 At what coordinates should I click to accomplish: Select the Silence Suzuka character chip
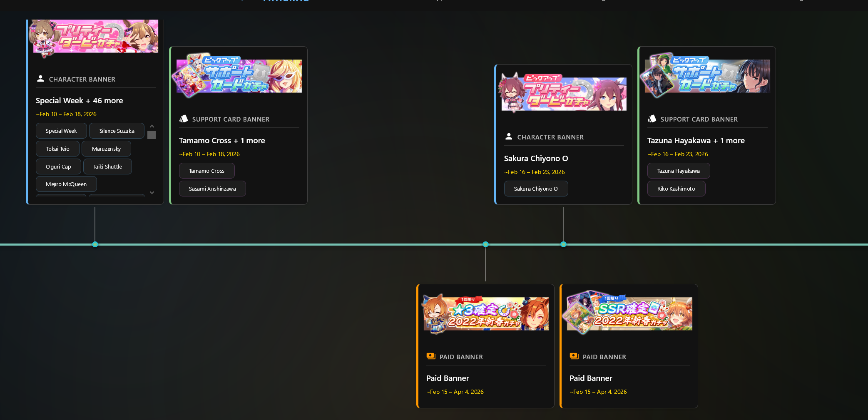117,131
